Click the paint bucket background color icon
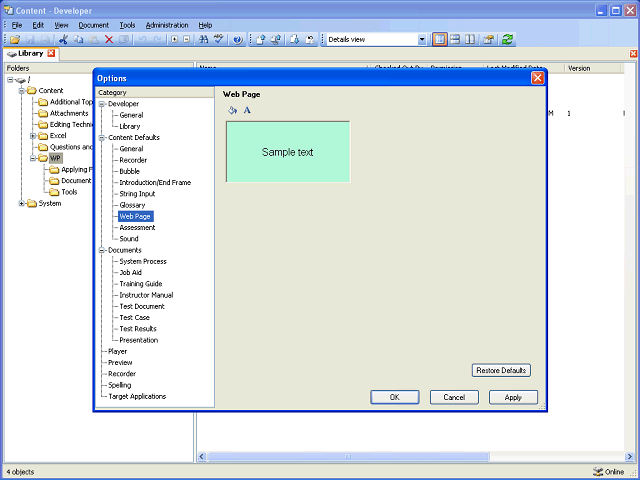The width and height of the screenshot is (640, 480). coord(232,110)
